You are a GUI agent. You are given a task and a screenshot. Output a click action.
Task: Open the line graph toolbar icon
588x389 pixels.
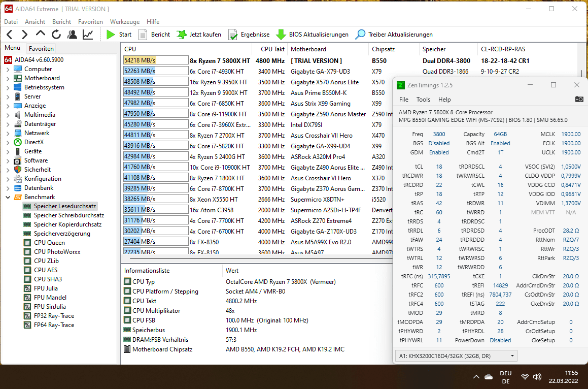point(88,35)
